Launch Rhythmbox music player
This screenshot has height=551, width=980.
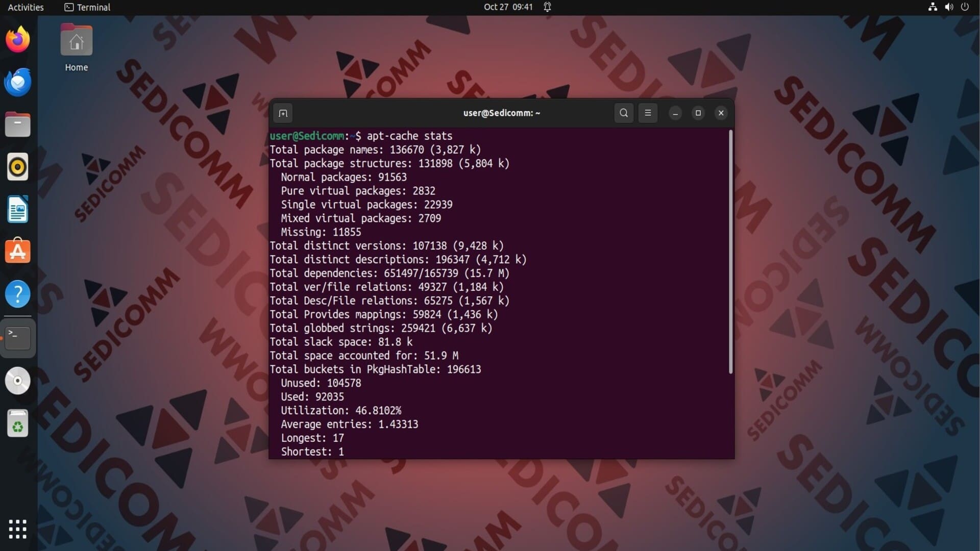[18, 167]
